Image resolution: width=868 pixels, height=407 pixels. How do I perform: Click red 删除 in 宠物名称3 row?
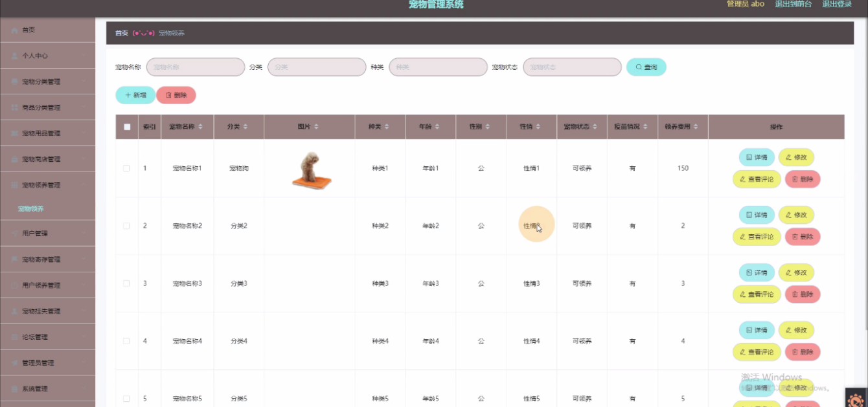coord(803,294)
